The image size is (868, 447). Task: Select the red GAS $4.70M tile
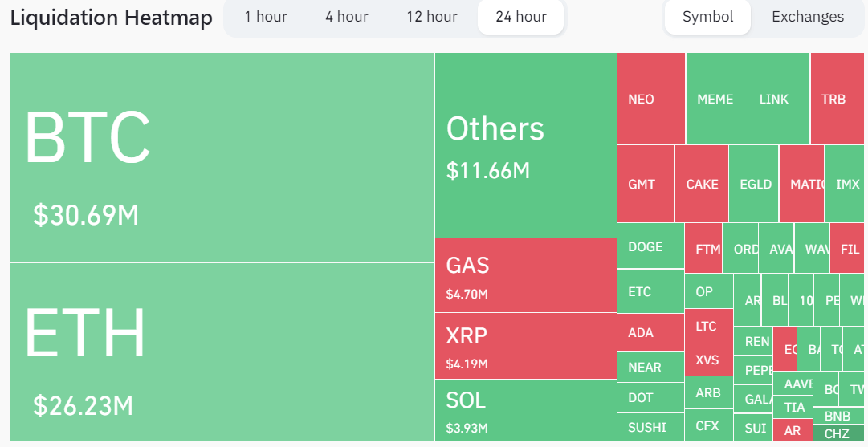525,275
